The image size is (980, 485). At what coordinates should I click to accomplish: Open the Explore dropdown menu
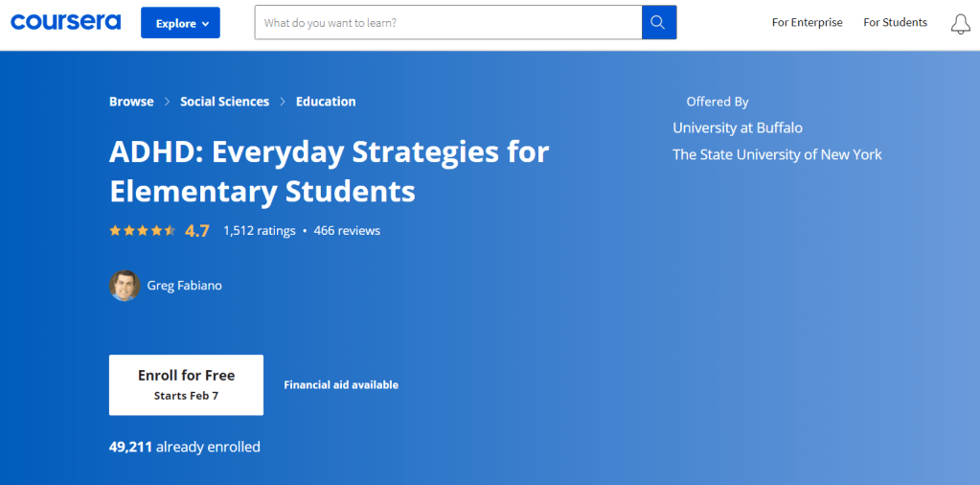(180, 23)
